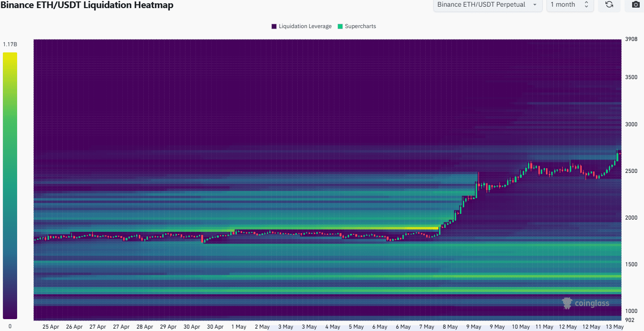The height and width of the screenshot is (331, 644).
Task: Click the 1500 price axis label
Action: (632, 264)
